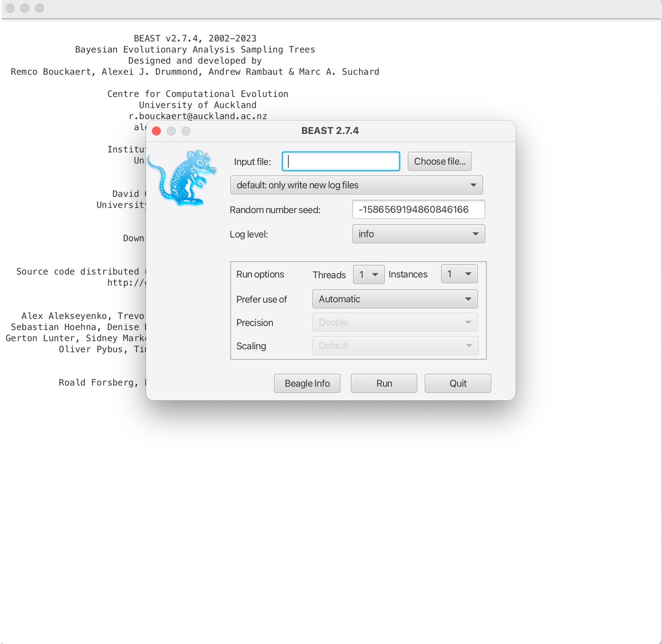Screen dimensions: 662x644
Task: Click the console window's close button
Action: pyautogui.click(x=10, y=8)
